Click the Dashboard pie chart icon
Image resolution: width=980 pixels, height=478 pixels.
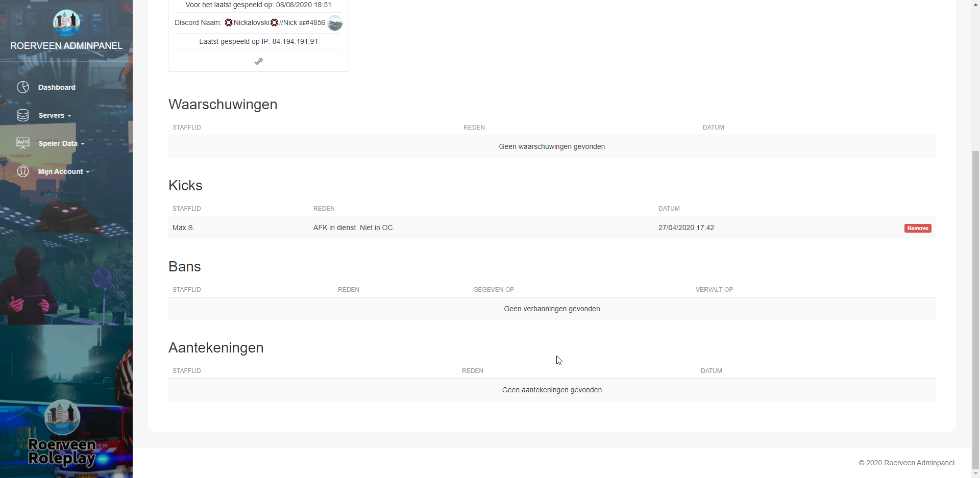click(23, 87)
